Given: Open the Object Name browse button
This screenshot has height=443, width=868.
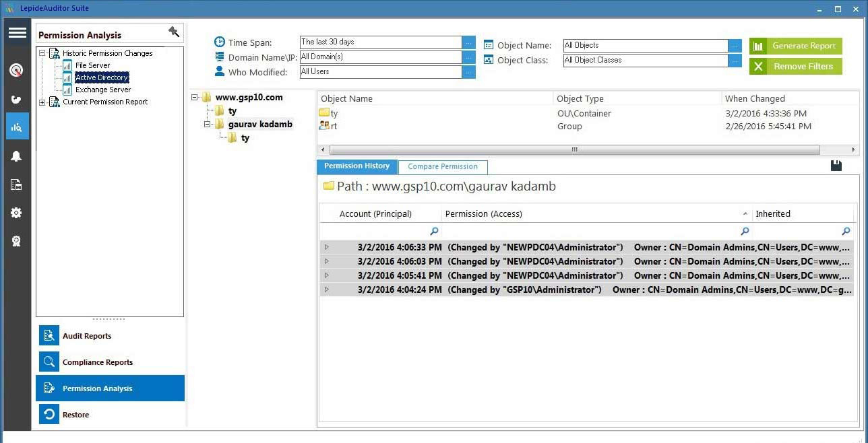Looking at the screenshot, I should pos(735,45).
